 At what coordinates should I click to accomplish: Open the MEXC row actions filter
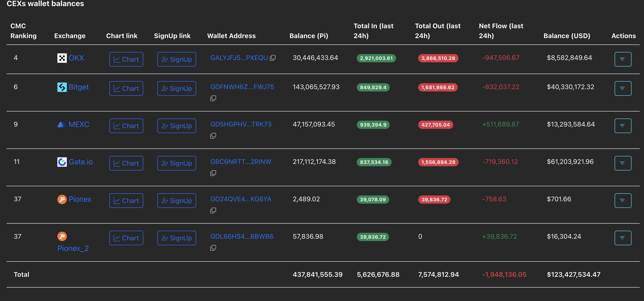tap(623, 126)
